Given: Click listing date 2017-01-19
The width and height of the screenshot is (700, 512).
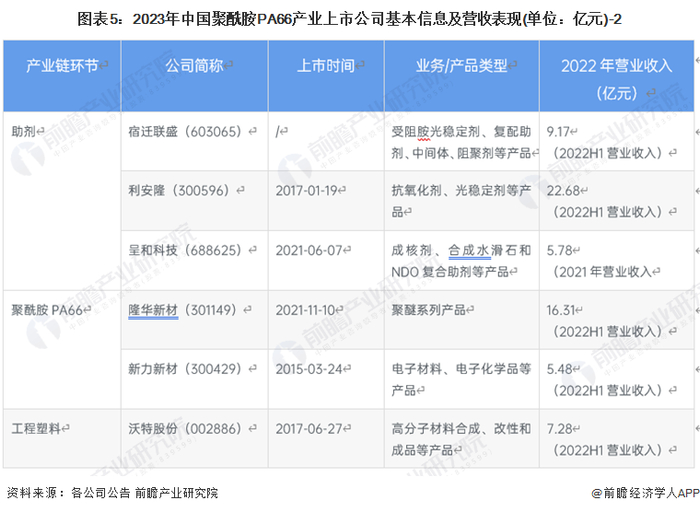Looking at the screenshot, I should click(306, 191).
